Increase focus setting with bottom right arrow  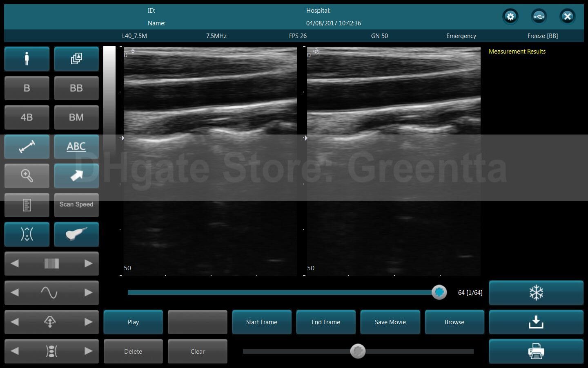tap(88, 351)
